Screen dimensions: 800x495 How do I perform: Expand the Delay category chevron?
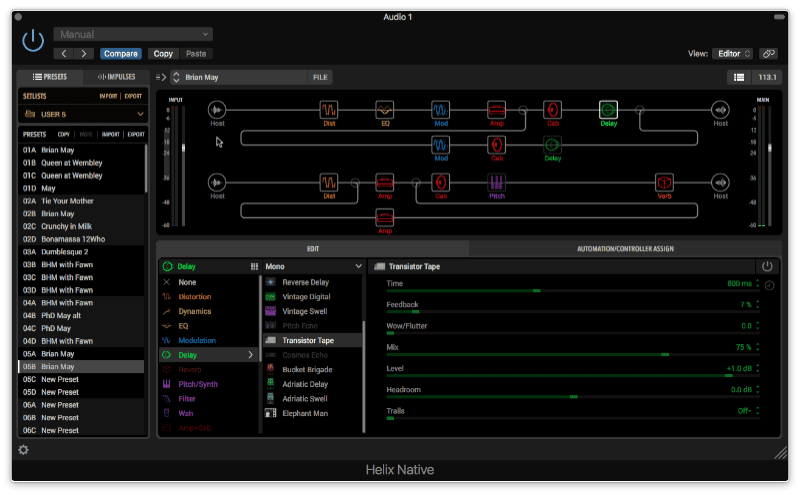251,355
